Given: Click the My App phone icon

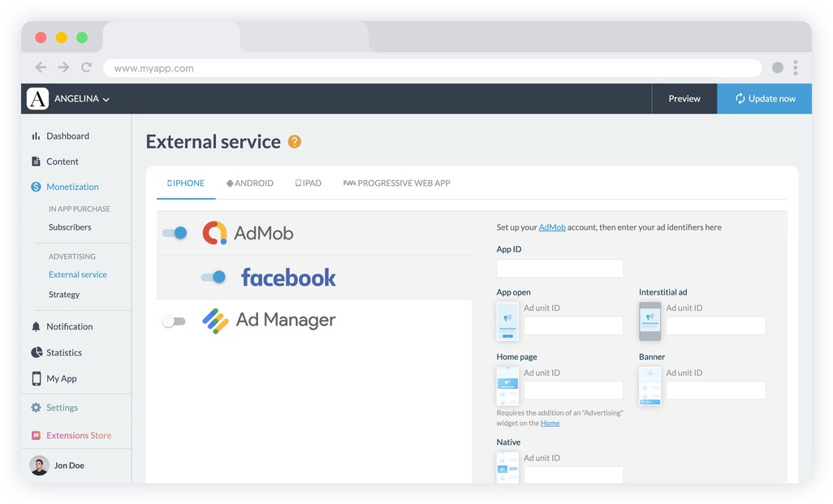Looking at the screenshot, I should [x=37, y=379].
